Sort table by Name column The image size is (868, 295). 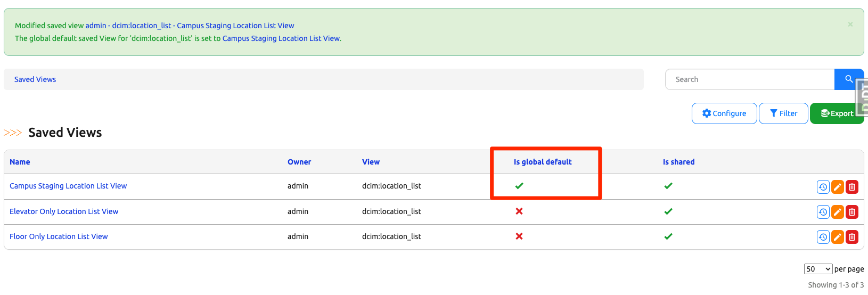pyautogui.click(x=20, y=162)
